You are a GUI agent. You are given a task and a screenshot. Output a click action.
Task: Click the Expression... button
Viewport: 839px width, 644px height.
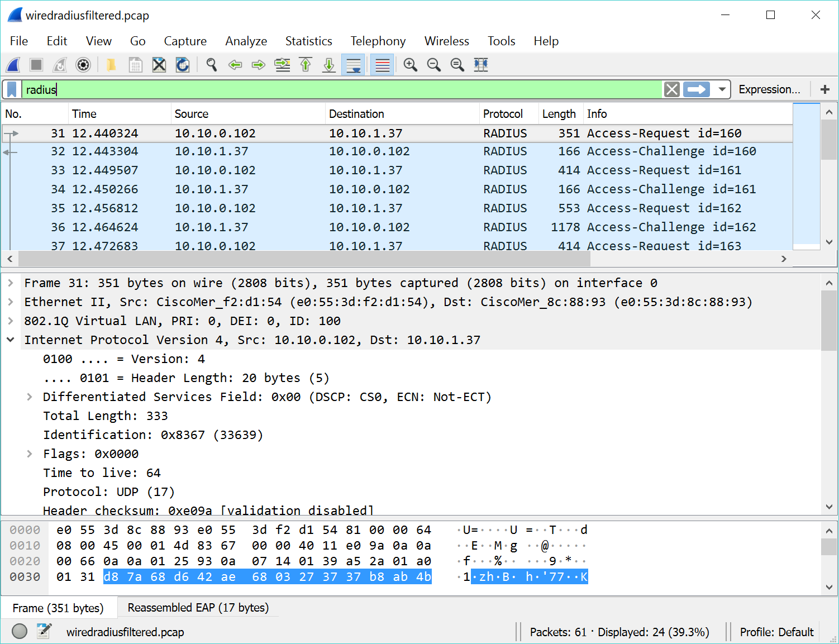[x=769, y=89]
